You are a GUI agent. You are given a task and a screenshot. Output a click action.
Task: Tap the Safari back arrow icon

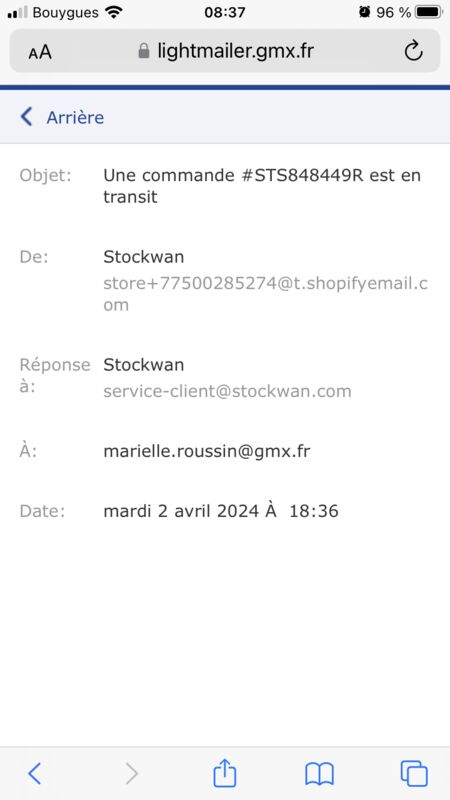[x=34, y=773]
